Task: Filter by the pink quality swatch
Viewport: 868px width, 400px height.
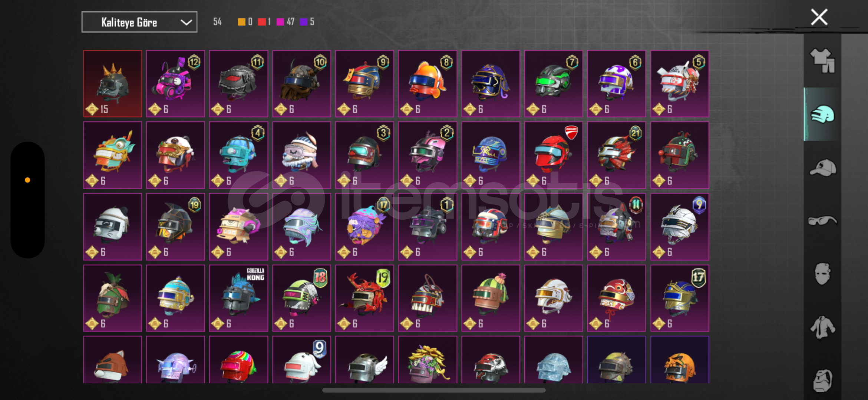Action: (280, 22)
